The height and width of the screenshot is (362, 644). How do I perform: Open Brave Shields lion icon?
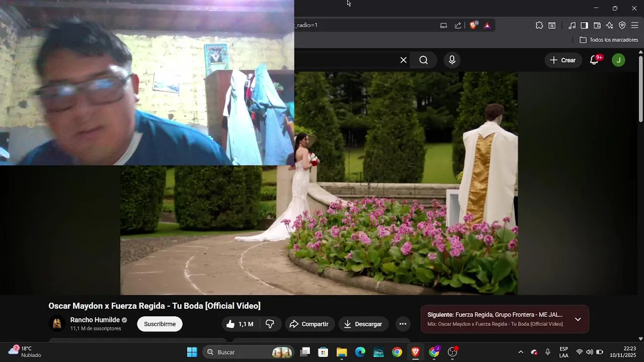[x=473, y=25]
